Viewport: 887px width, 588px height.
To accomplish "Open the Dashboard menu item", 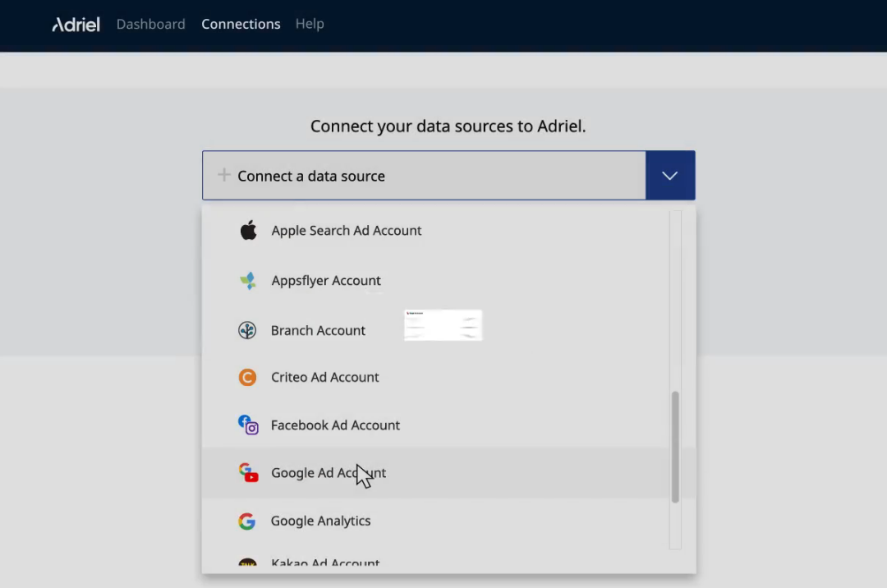I will pos(150,24).
